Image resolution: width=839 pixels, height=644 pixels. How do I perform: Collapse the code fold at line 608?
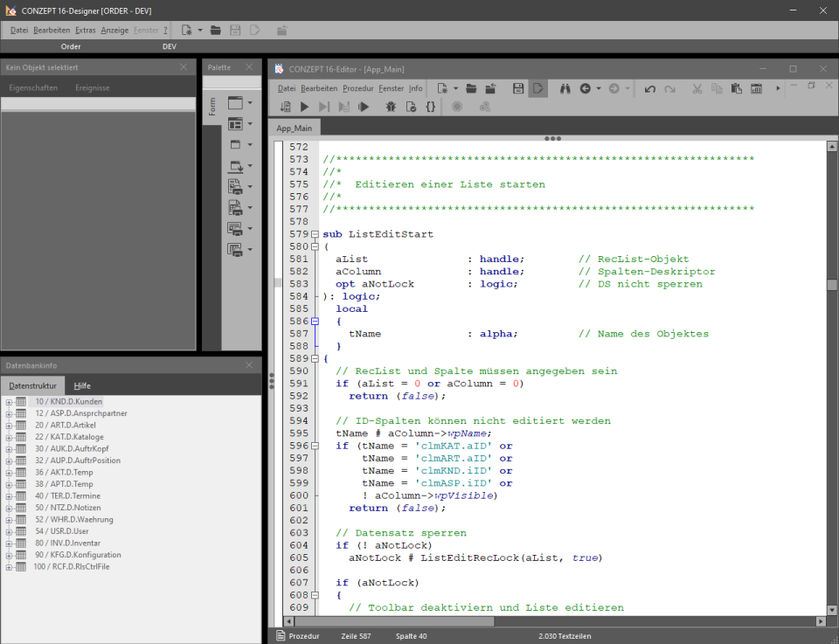(315, 595)
